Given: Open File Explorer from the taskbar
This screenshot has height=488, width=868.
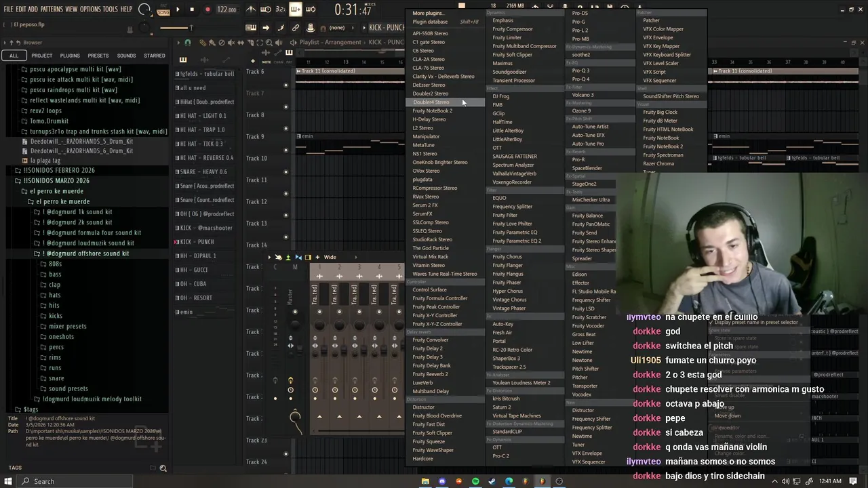Looking at the screenshot, I should pos(425,481).
